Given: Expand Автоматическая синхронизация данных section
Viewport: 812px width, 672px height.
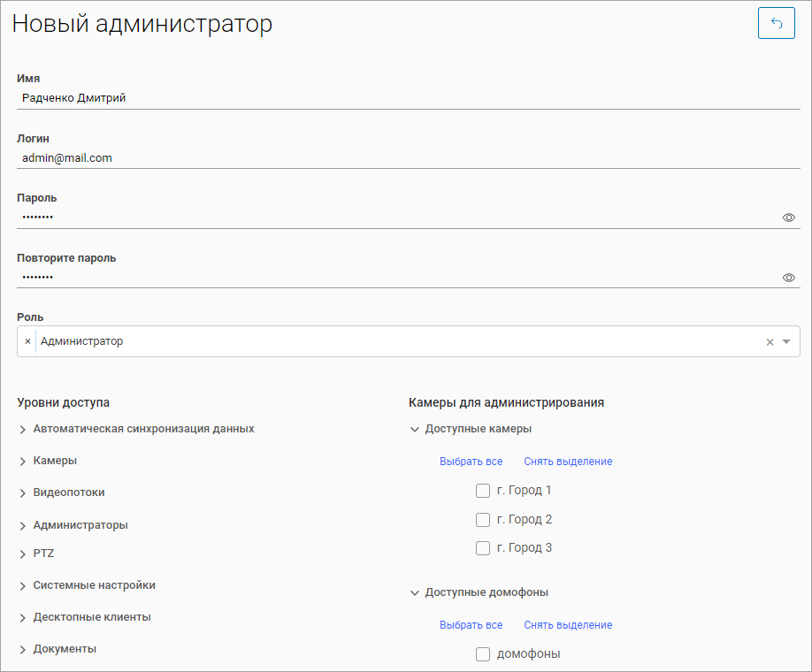Looking at the screenshot, I should (x=23, y=430).
